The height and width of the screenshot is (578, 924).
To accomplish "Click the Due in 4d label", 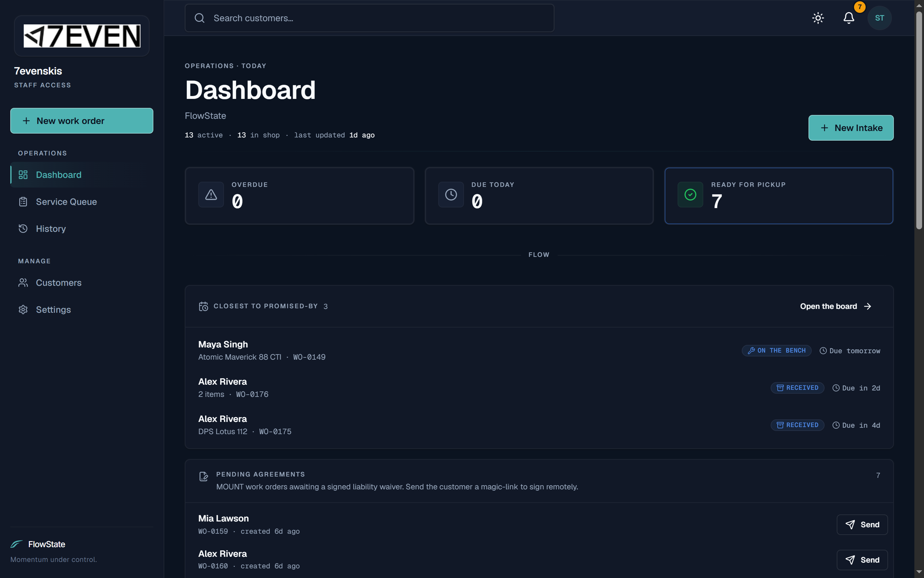I will click(856, 425).
